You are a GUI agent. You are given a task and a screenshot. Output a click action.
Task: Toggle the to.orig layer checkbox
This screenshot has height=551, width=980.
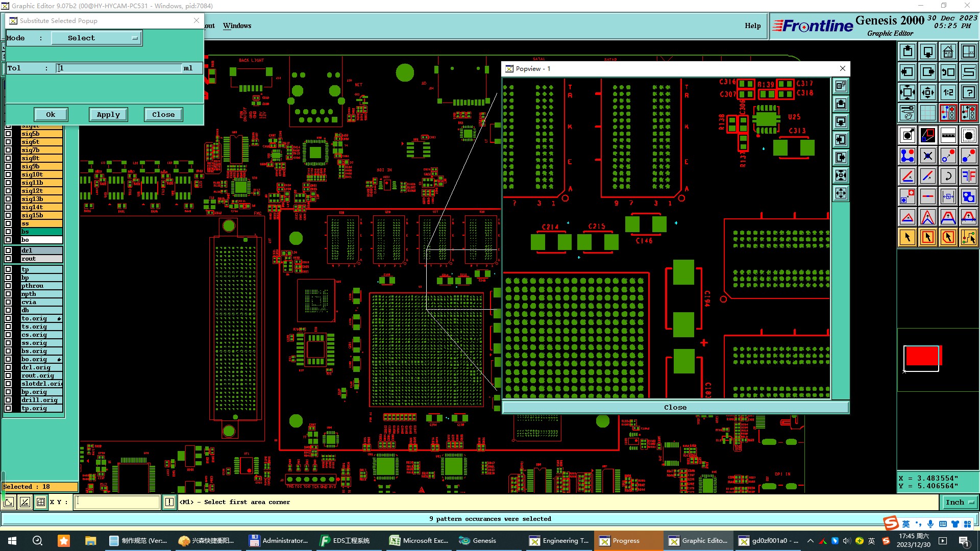[8, 318]
